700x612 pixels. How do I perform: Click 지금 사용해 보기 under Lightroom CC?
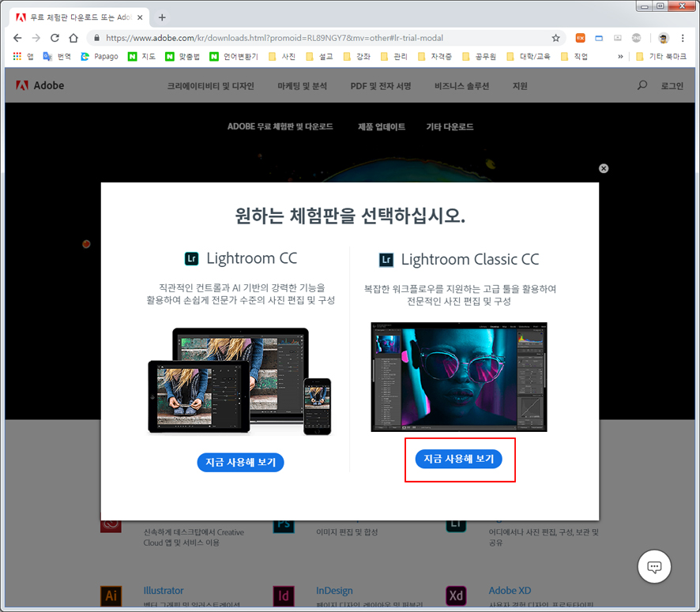(240, 462)
